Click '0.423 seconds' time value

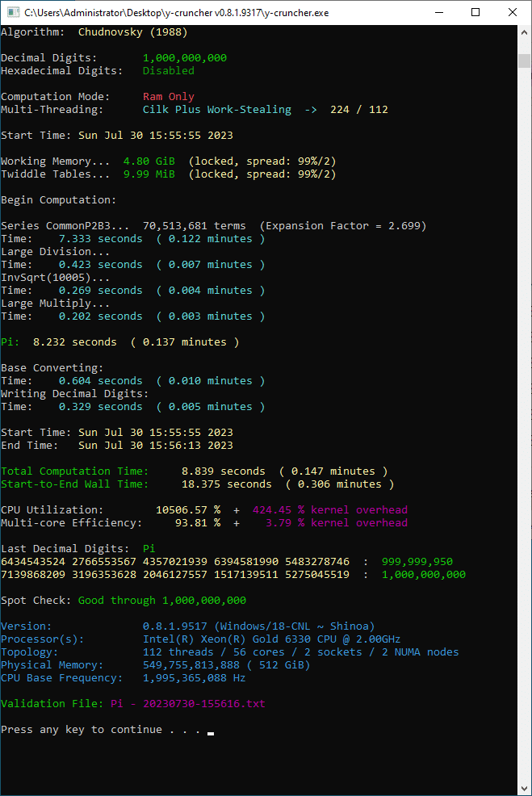pyautogui.click(x=101, y=265)
